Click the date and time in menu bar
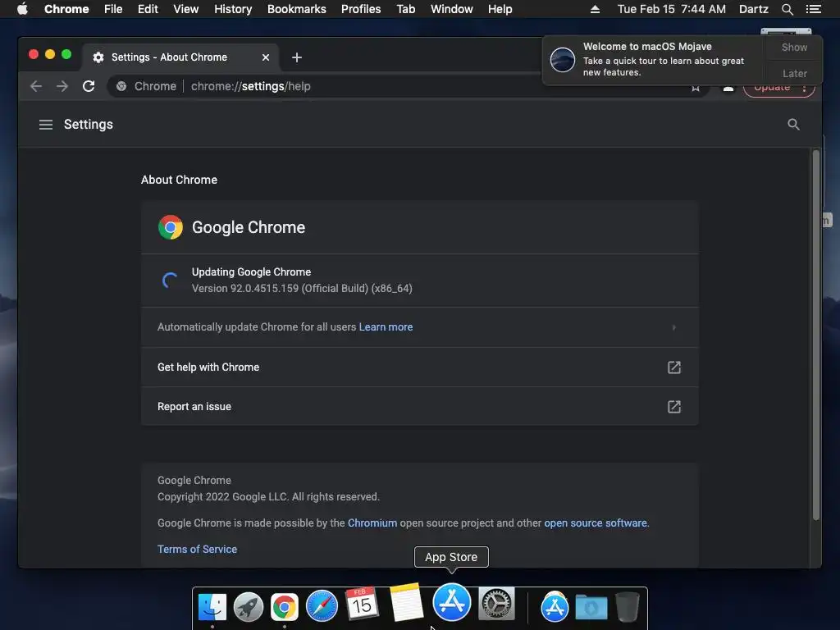Image resolution: width=840 pixels, height=630 pixels. tap(671, 9)
